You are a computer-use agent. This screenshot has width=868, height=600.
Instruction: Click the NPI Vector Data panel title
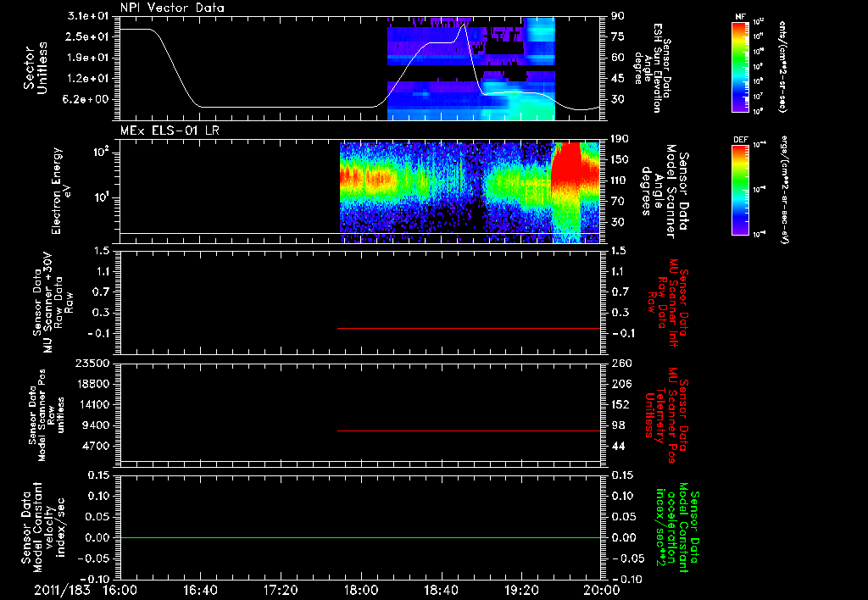(172, 8)
